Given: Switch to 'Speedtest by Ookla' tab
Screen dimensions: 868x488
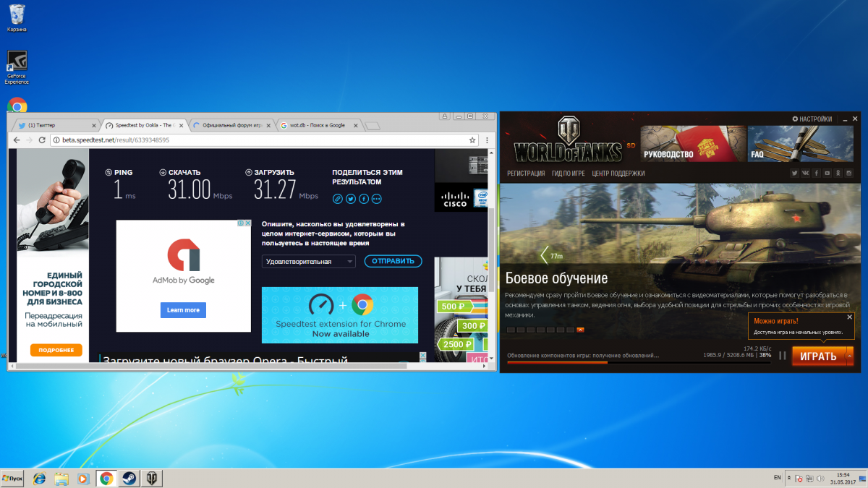Looking at the screenshot, I should [x=143, y=125].
